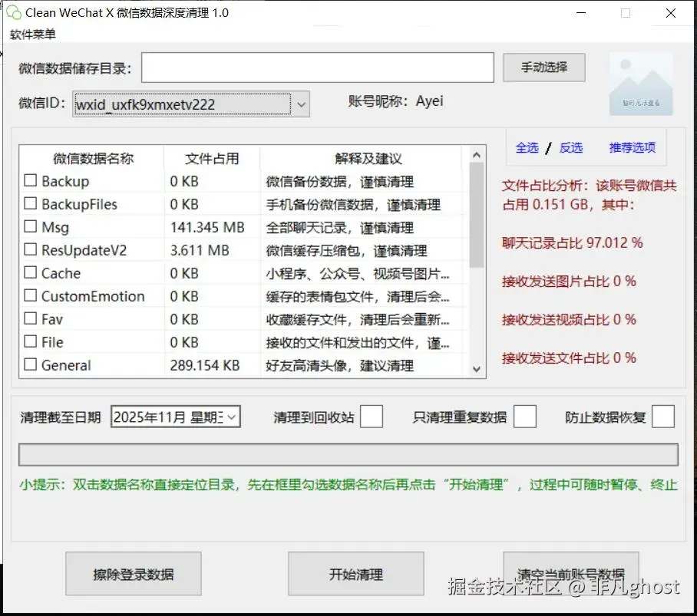Image resolution: width=697 pixels, height=616 pixels.
Task: Enable the Backup data checkbox
Action: point(28,181)
